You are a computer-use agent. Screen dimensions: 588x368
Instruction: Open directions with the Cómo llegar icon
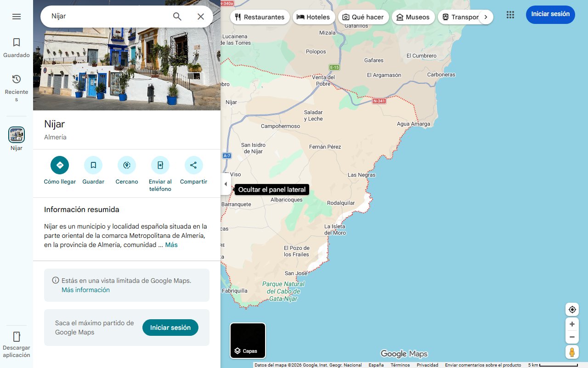59,165
